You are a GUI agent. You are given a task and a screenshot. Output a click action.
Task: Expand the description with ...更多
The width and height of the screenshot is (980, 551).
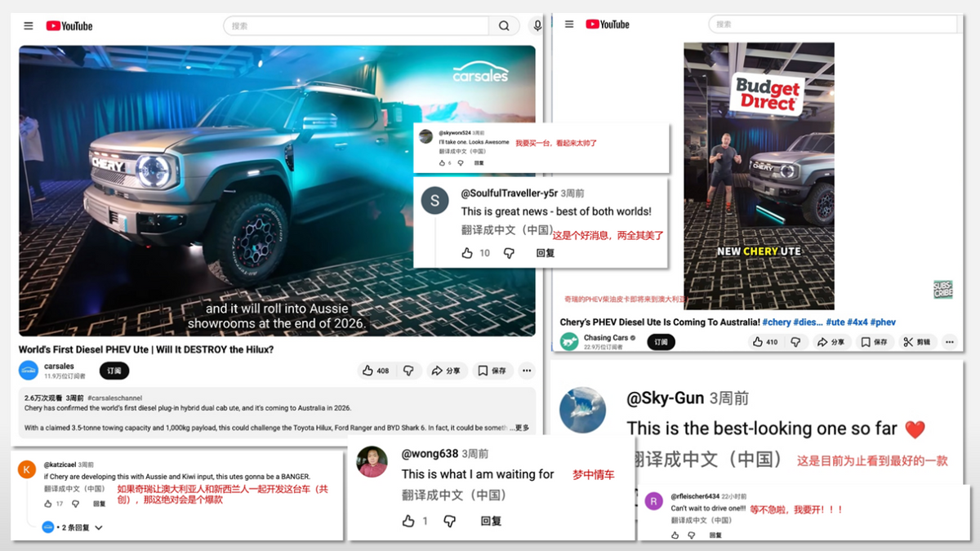point(520,428)
